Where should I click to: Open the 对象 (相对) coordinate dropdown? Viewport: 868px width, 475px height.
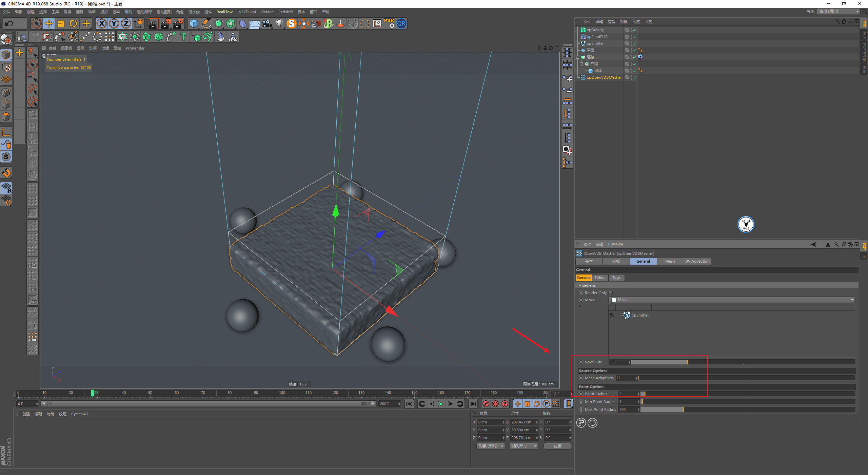point(491,446)
